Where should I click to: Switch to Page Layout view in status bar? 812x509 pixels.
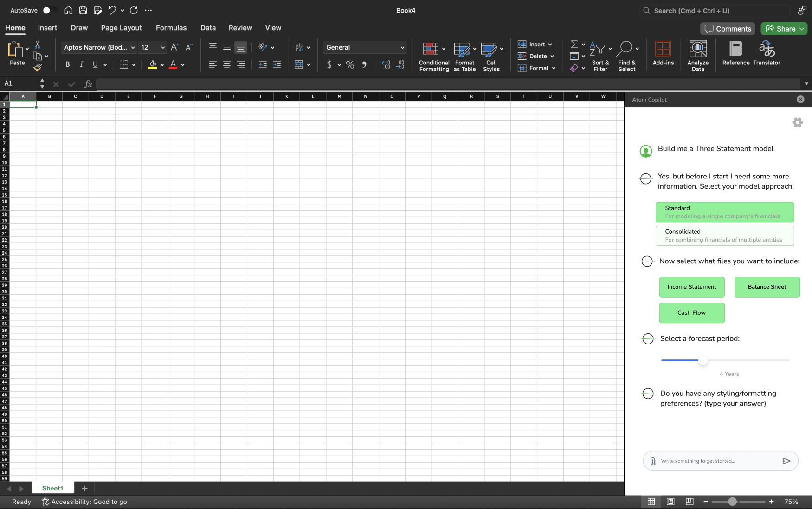(670, 502)
